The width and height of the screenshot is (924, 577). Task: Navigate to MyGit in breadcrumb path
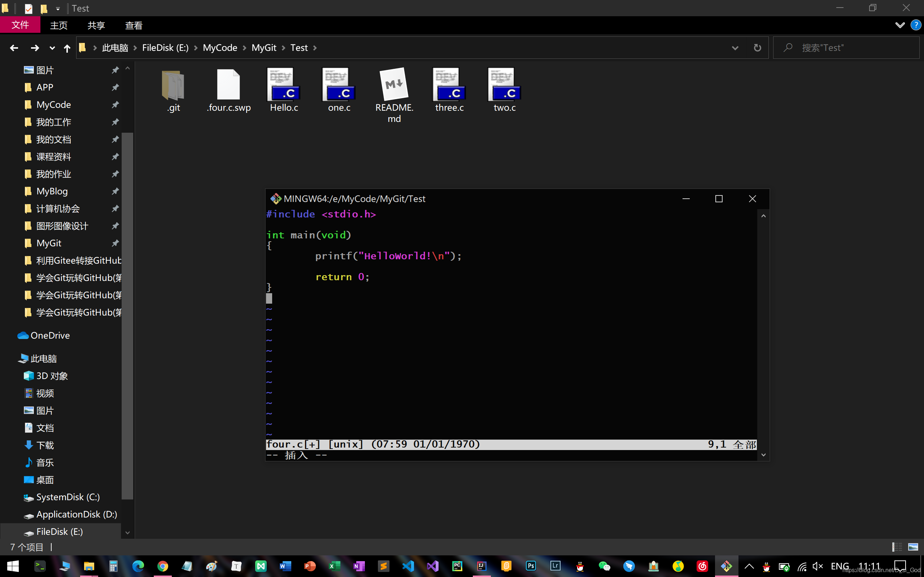tap(263, 48)
